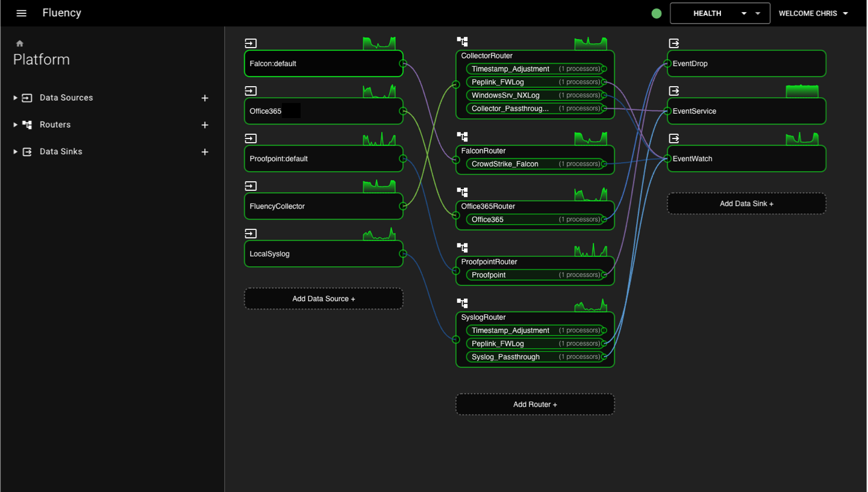
Task: Open the Proofpoint rule inside ProofpointRouter
Action: (x=535, y=275)
